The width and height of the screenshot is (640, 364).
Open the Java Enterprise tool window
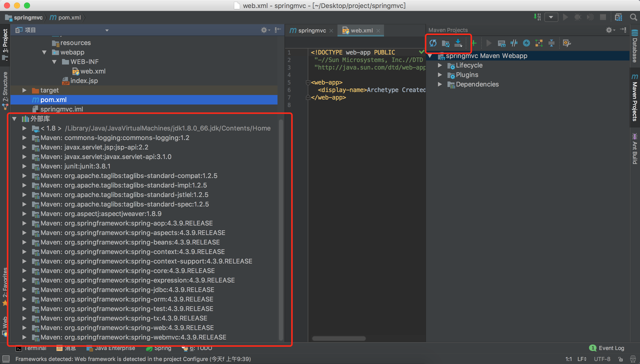tap(111, 348)
